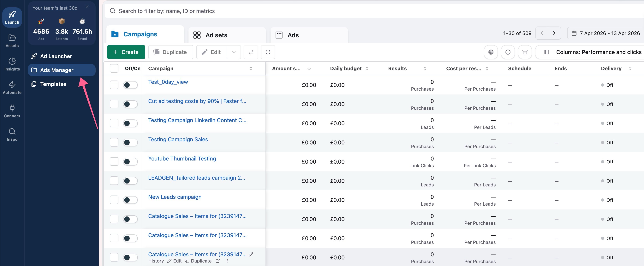Click the target icon in the toolbar
This screenshot has height=266, width=644.
[491, 52]
